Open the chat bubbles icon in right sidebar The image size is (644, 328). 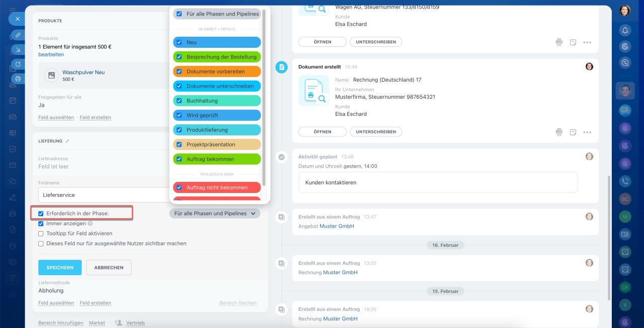[x=625, y=110]
